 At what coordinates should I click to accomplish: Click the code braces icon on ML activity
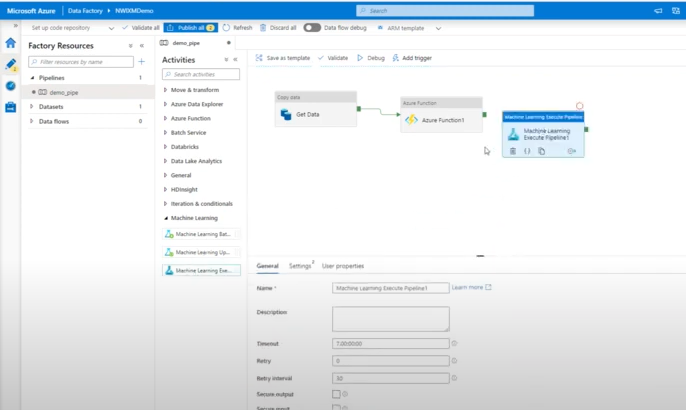(527, 151)
